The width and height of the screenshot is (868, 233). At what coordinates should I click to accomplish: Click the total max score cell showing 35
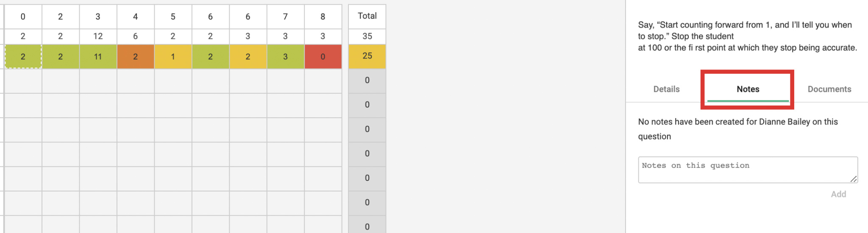[367, 36]
